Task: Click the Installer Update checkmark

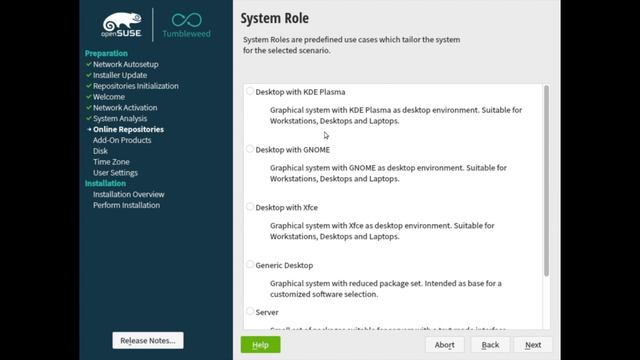Action: click(89, 75)
